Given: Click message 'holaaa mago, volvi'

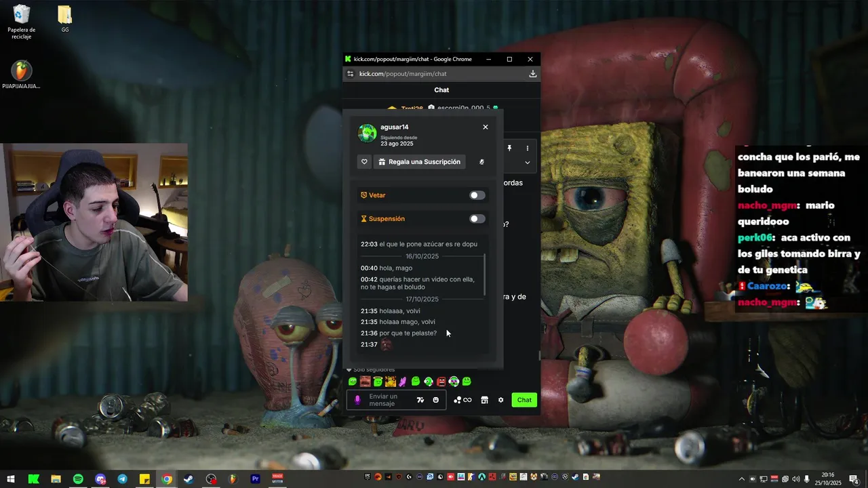Looking at the screenshot, I should click(x=407, y=322).
